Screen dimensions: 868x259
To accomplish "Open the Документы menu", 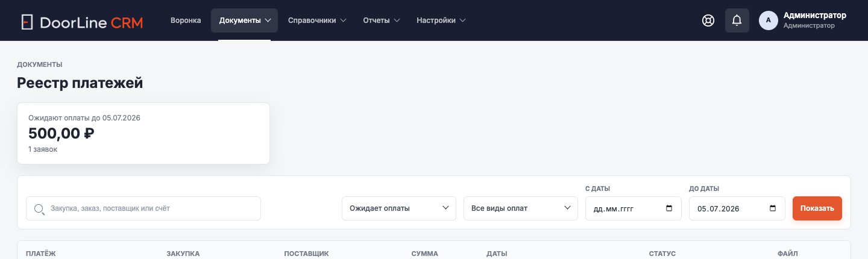I will pos(244,20).
